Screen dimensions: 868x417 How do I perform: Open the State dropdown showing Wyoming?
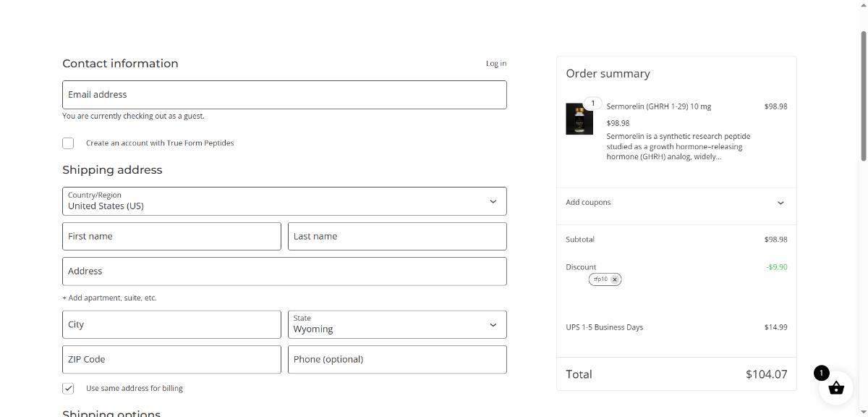[x=397, y=324]
